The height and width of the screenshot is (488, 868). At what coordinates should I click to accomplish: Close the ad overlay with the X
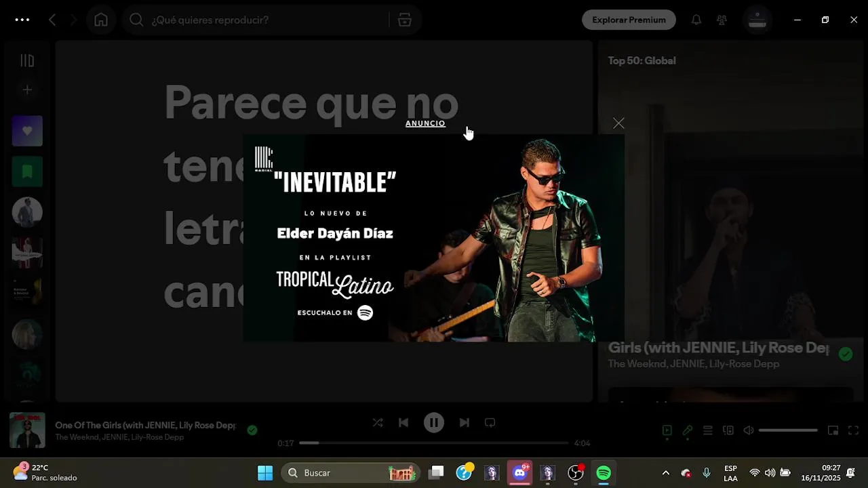pos(618,123)
